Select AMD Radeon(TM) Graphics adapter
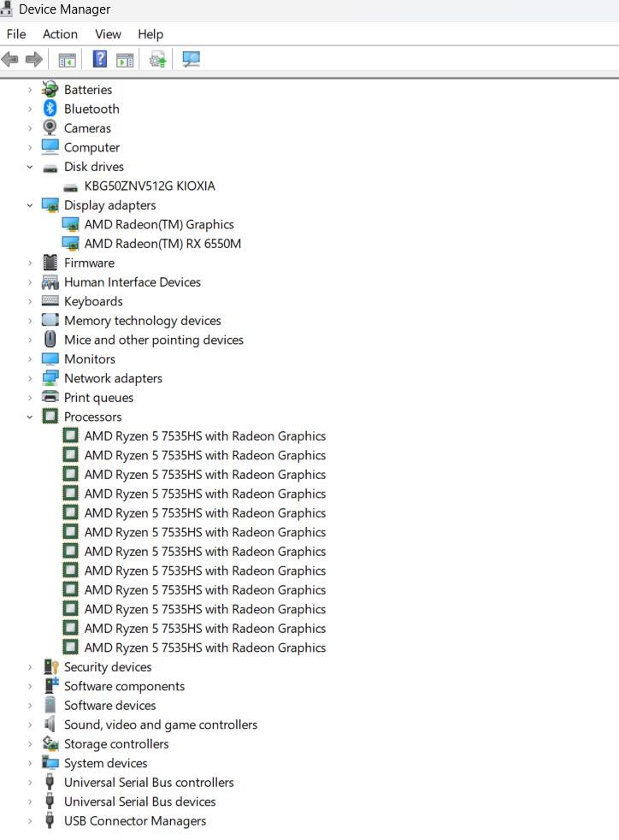Image resolution: width=619 pixels, height=840 pixels. pos(159,224)
